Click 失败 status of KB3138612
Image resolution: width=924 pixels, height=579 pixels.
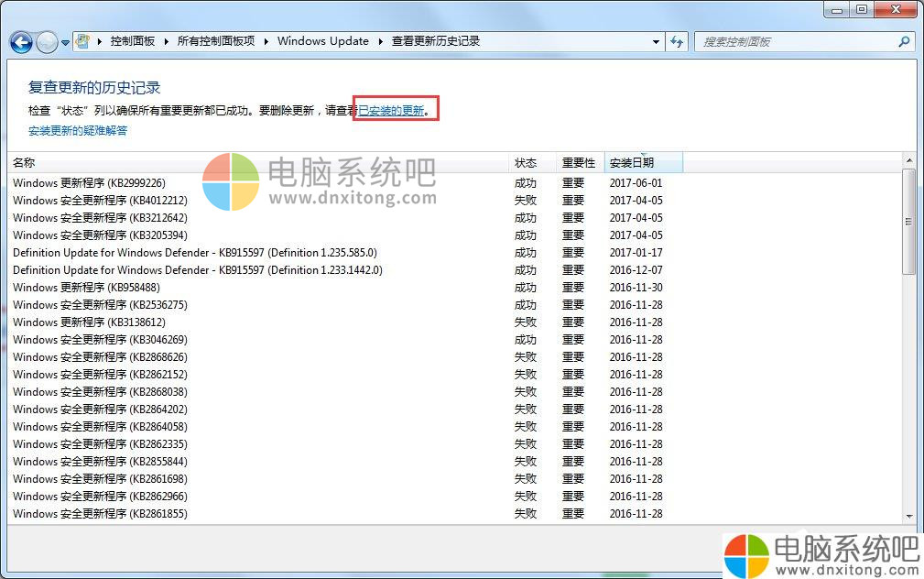coord(525,322)
